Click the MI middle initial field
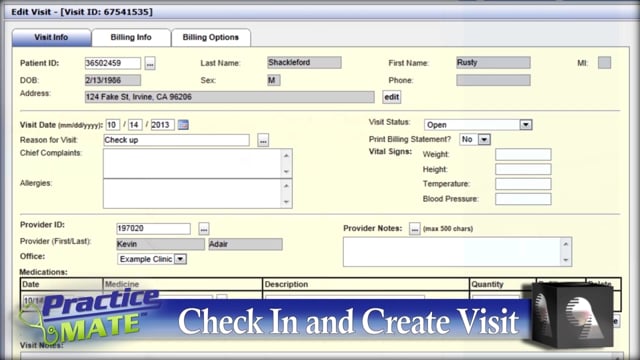The width and height of the screenshot is (640, 360). pos(604,62)
